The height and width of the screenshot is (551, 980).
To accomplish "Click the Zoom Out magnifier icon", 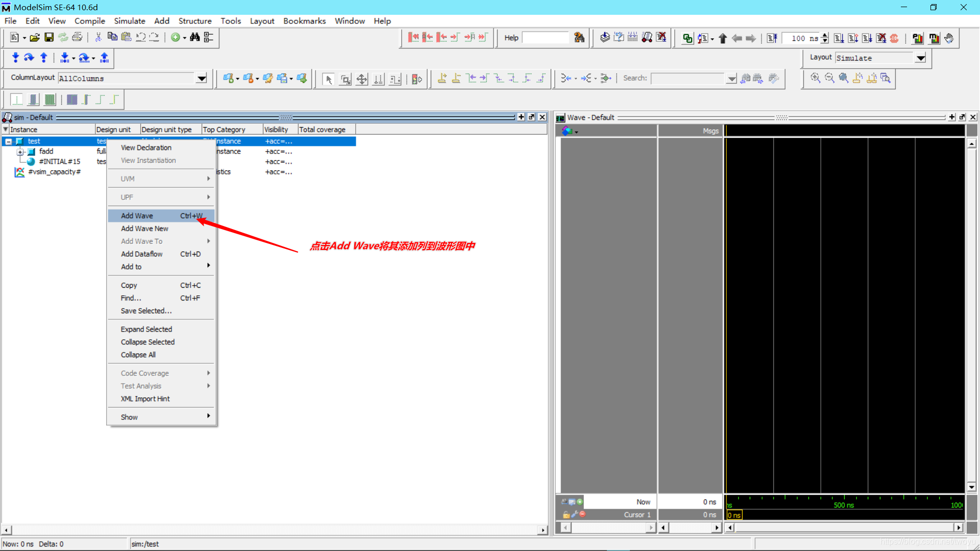I will point(829,78).
